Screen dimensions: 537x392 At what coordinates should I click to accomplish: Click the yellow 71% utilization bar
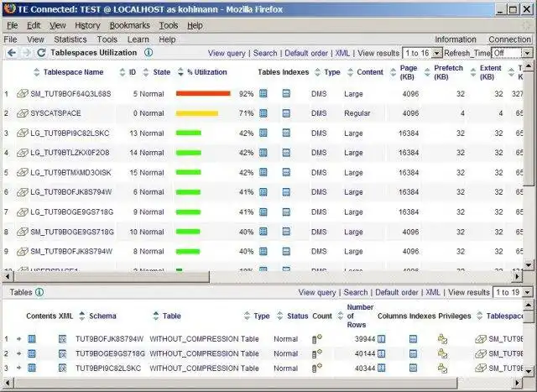click(197, 113)
